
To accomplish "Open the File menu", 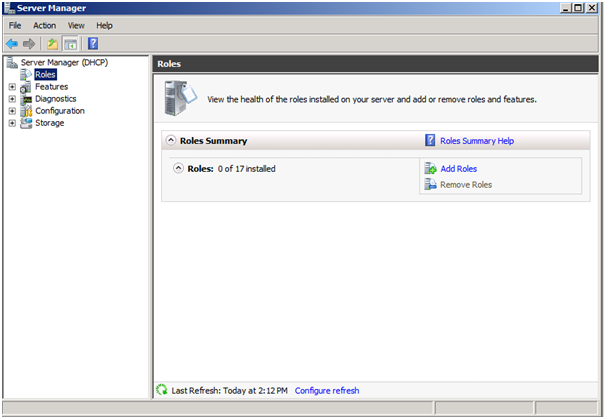I will (15, 26).
